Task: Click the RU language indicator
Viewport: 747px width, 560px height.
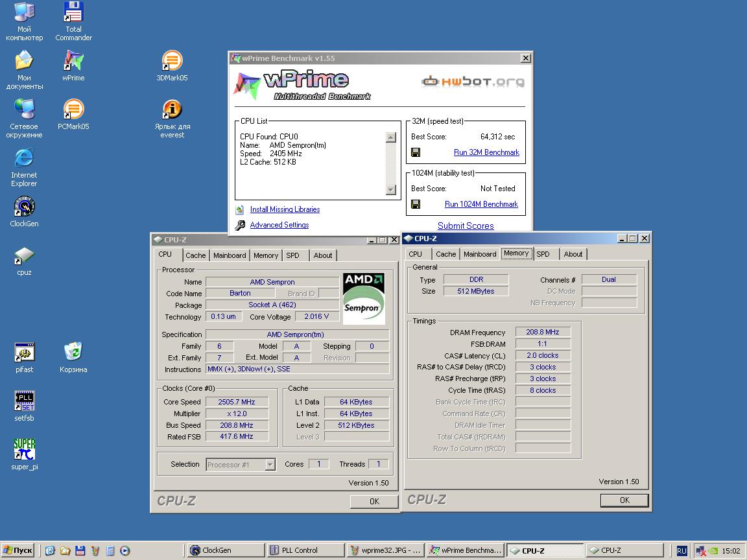Action: (682, 550)
